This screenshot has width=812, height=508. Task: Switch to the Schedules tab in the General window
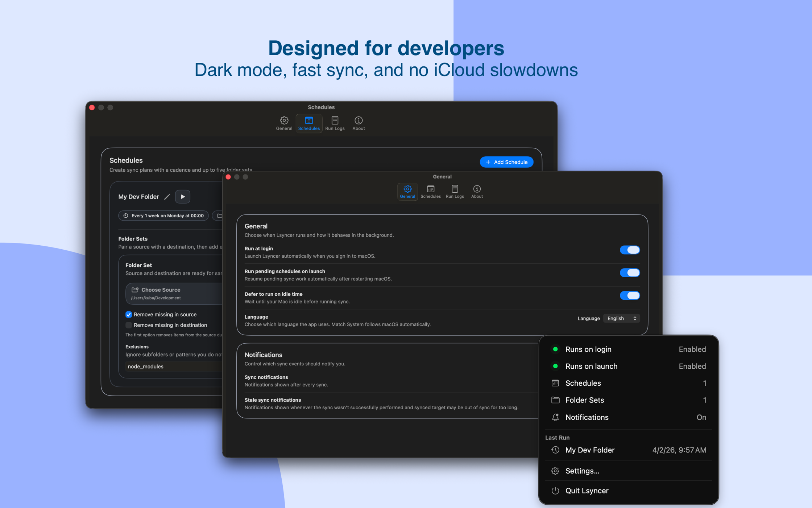(431, 192)
